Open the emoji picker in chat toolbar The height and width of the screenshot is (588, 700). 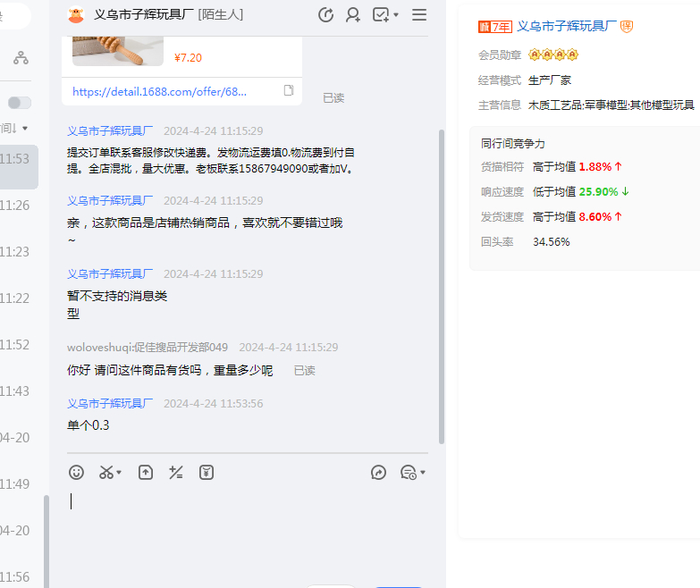pyautogui.click(x=77, y=472)
